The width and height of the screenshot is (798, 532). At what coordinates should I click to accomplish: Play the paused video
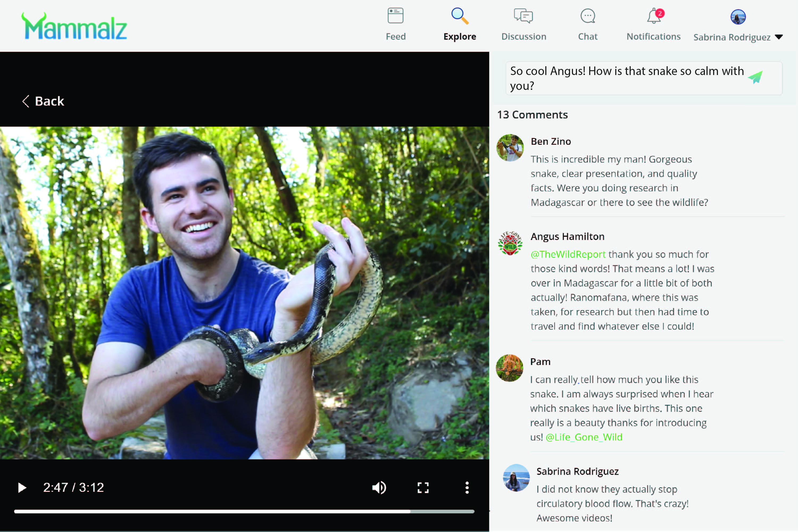pyautogui.click(x=22, y=488)
